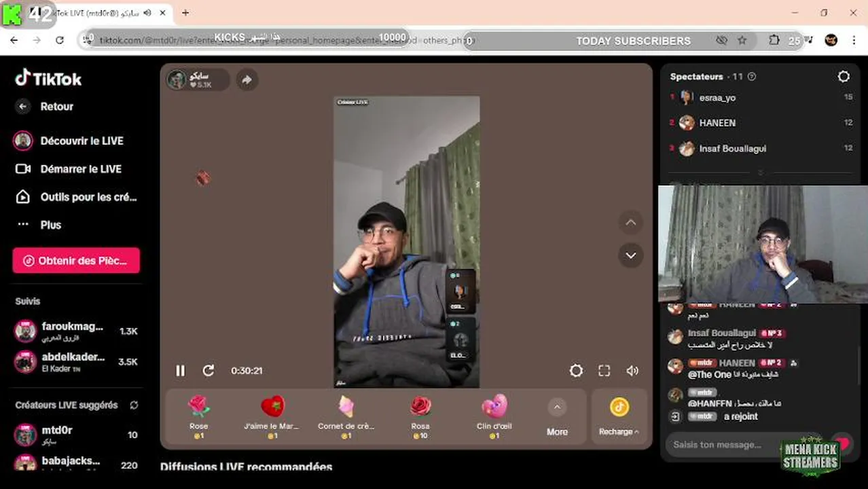The height and width of the screenshot is (489, 868).
Task: Select viewer esraa_yo
Action: [761, 98]
